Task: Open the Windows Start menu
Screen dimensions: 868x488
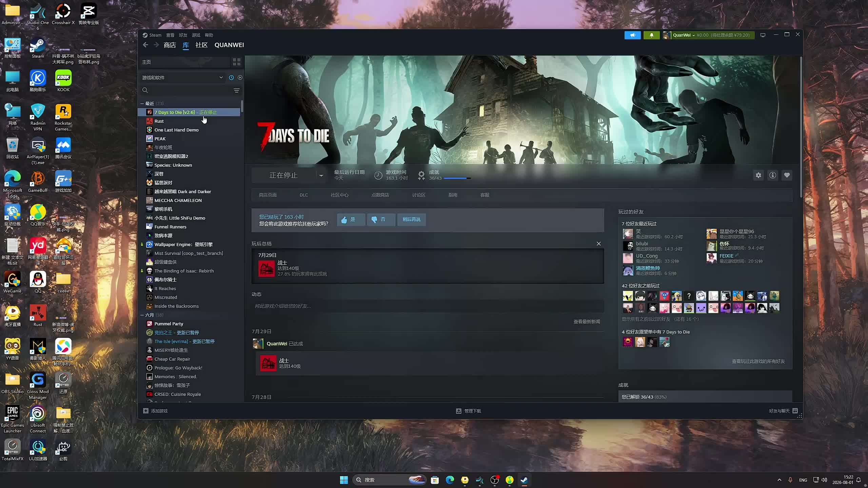Action: point(344,480)
